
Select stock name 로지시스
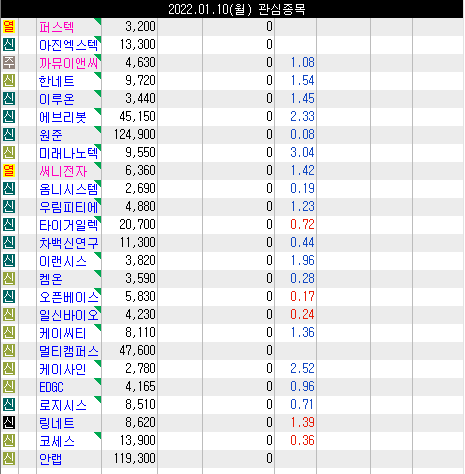pyautogui.click(x=63, y=405)
